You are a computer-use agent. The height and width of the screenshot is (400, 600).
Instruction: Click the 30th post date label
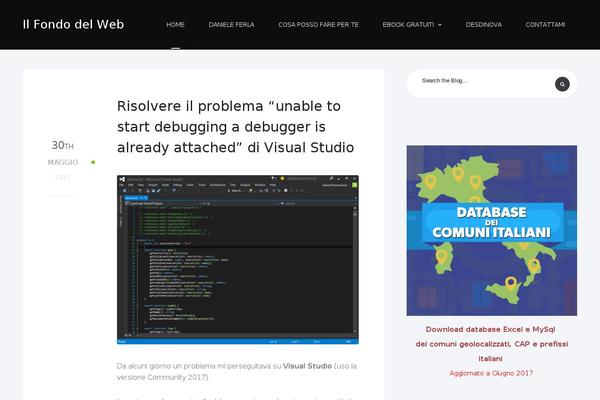(x=62, y=145)
